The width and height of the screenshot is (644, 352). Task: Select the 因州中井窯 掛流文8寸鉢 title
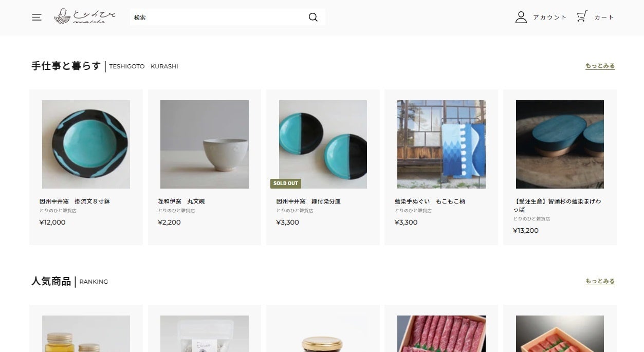75,201
